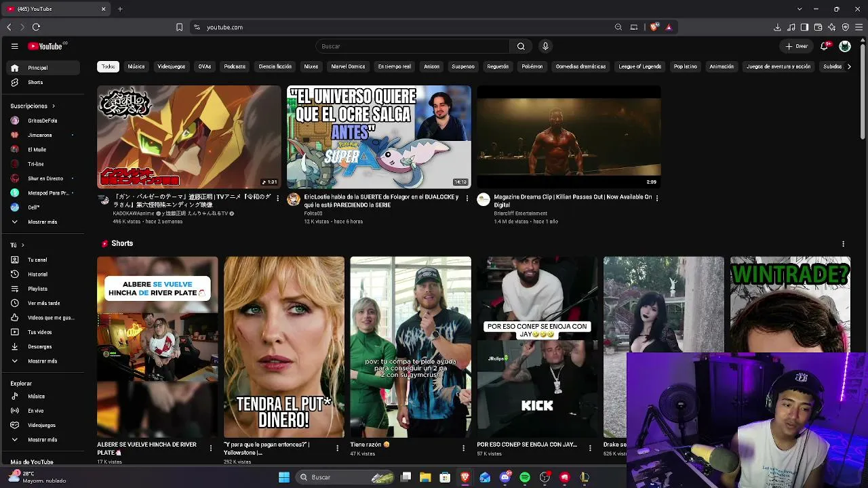This screenshot has width=868, height=488.
Task: Open options for the KADOKAWA anime video
Action: point(277,198)
